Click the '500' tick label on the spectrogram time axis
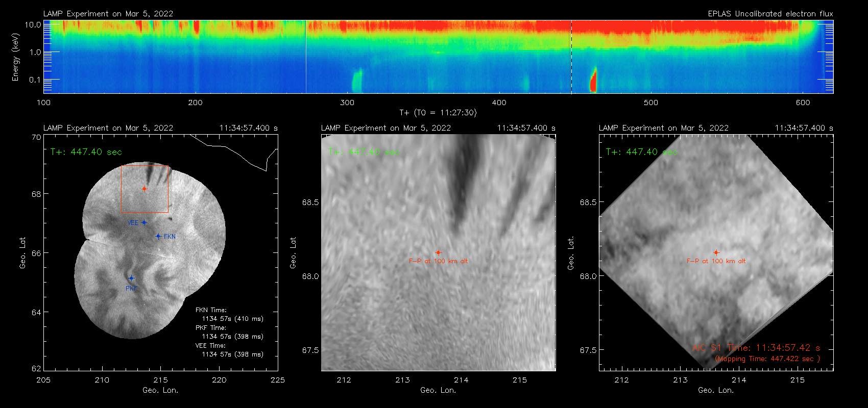Screen dimensions: 868x408 click(x=651, y=103)
